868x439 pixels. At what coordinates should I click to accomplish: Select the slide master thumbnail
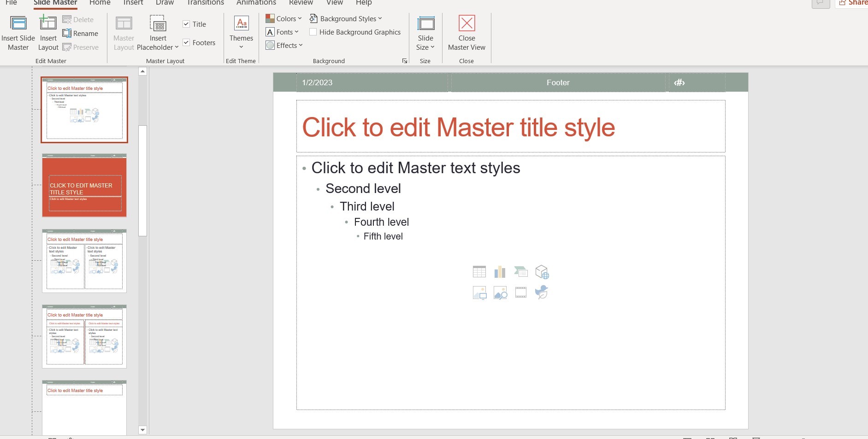point(84,110)
